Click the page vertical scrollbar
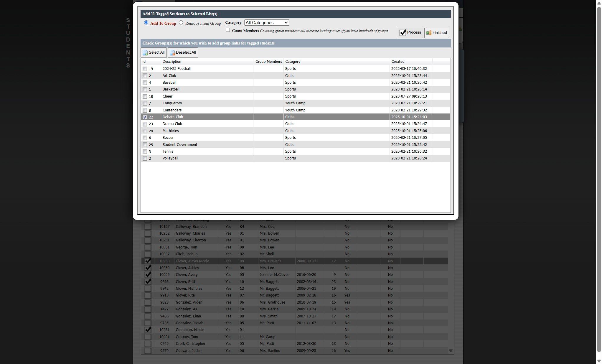Image resolution: width=602 pixels, height=364 pixels. [599, 177]
